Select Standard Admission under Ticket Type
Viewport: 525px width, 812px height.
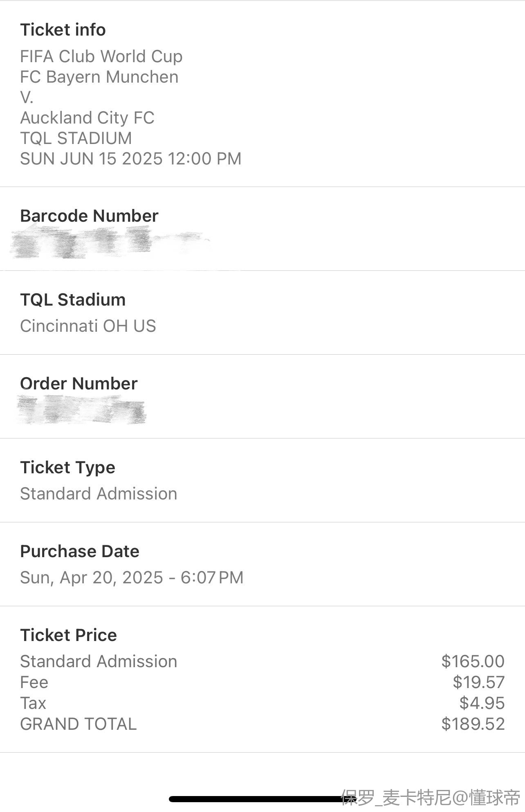pyautogui.click(x=99, y=494)
